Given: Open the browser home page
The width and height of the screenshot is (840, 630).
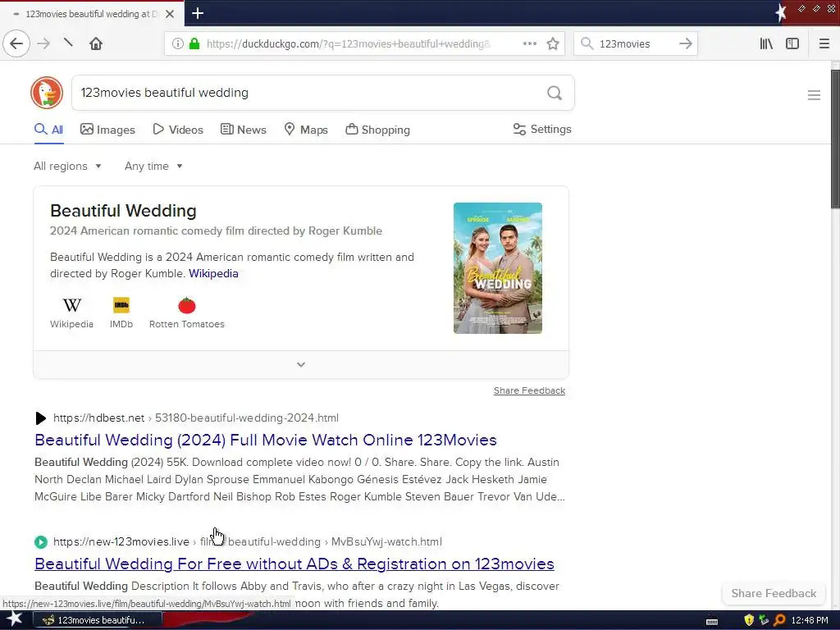Looking at the screenshot, I should (96, 43).
